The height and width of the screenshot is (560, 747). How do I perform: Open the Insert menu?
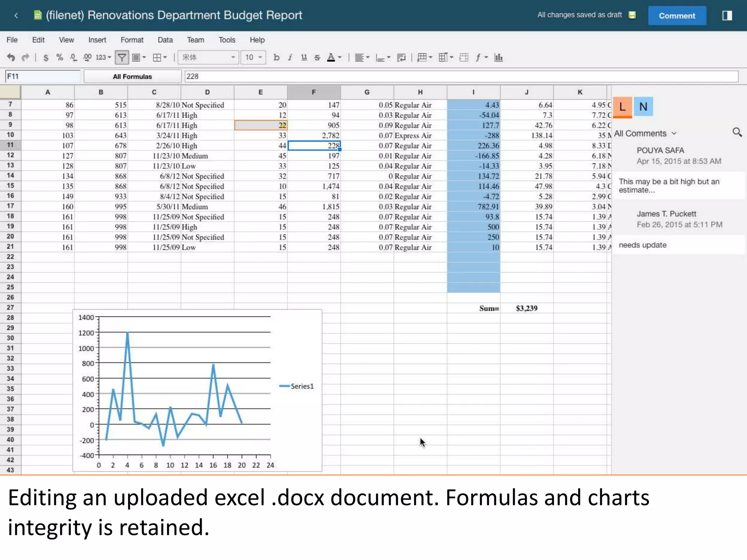click(x=97, y=40)
